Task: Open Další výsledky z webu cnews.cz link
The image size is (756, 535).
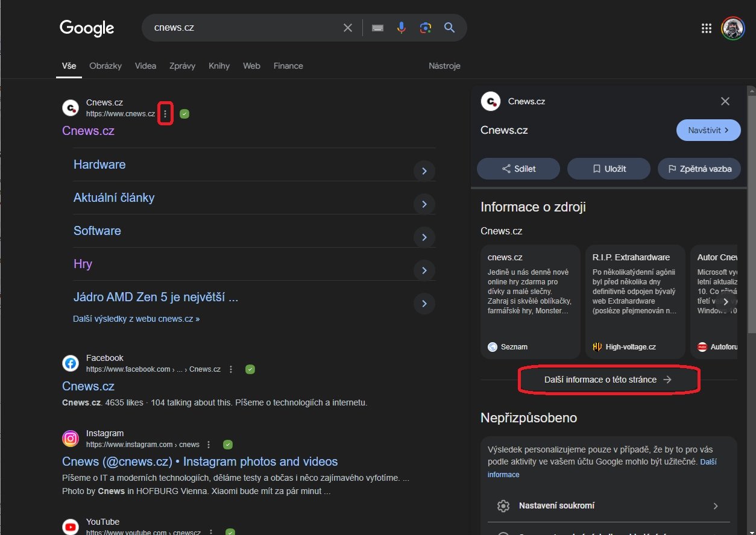Action: (x=136, y=319)
